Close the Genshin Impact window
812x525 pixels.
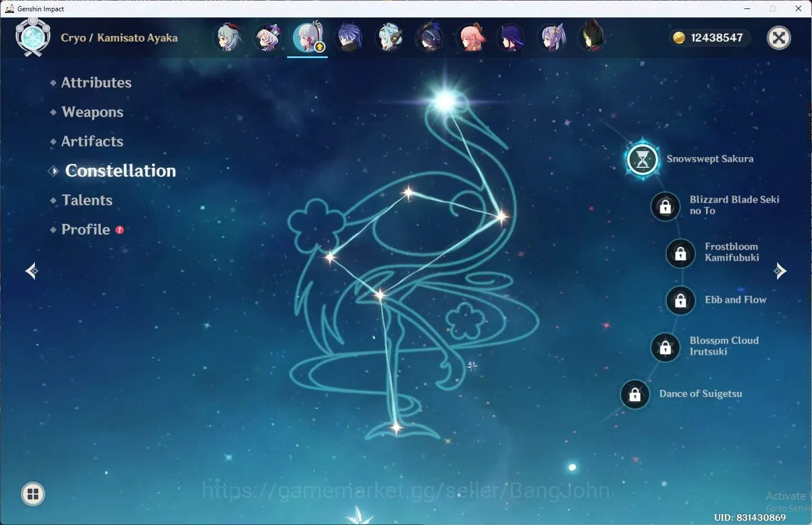click(x=798, y=8)
